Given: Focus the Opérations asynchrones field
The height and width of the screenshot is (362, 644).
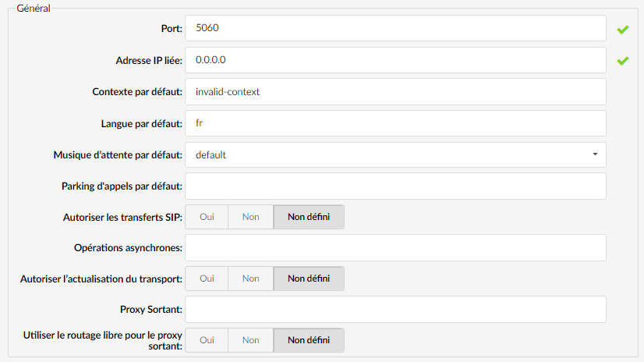Looking at the screenshot, I should tap(395, 248).
